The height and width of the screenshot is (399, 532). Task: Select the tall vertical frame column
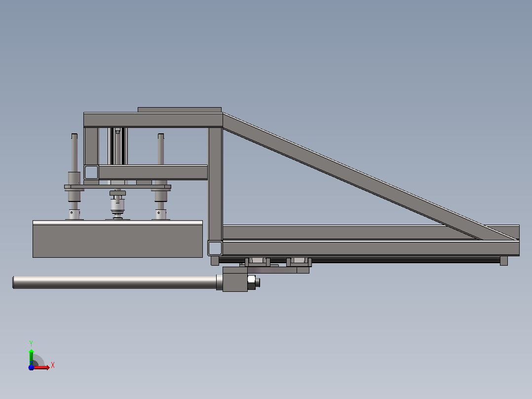pyautogui.click(x=216, y=184)
